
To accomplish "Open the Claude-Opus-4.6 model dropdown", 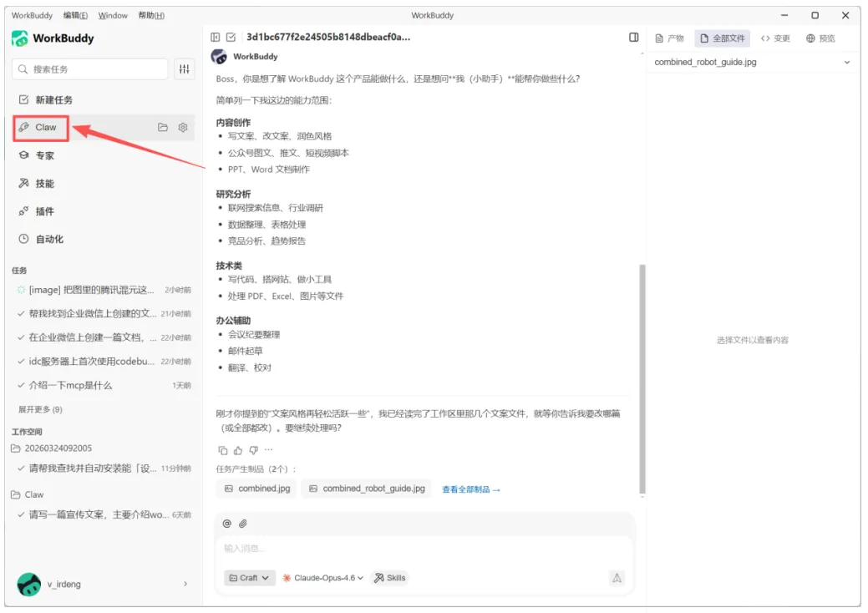I will (x=323, y=578).
